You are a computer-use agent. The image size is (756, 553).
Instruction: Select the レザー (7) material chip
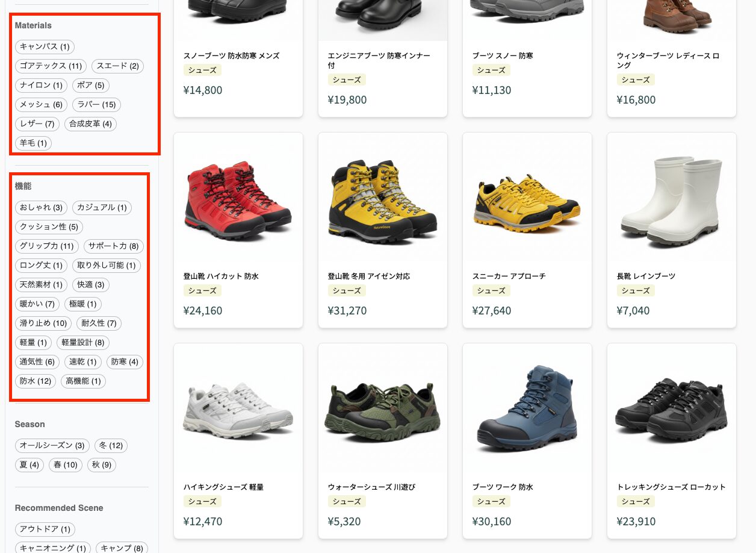pos(37,124)
